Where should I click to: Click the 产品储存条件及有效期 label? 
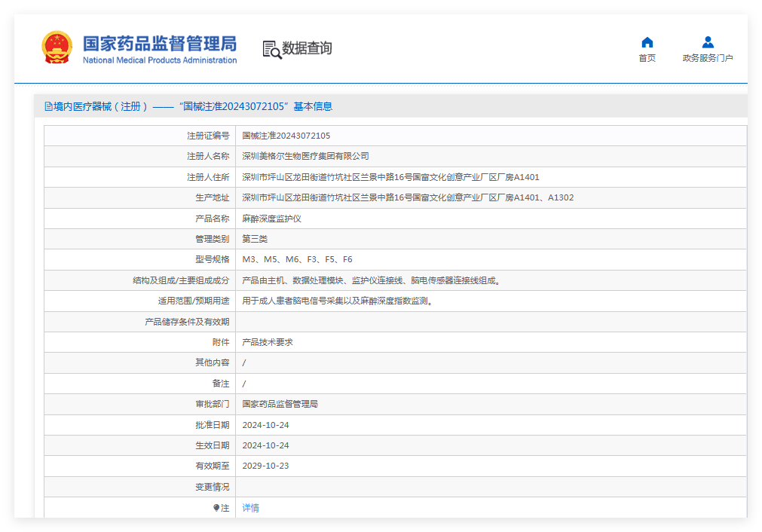187,322
